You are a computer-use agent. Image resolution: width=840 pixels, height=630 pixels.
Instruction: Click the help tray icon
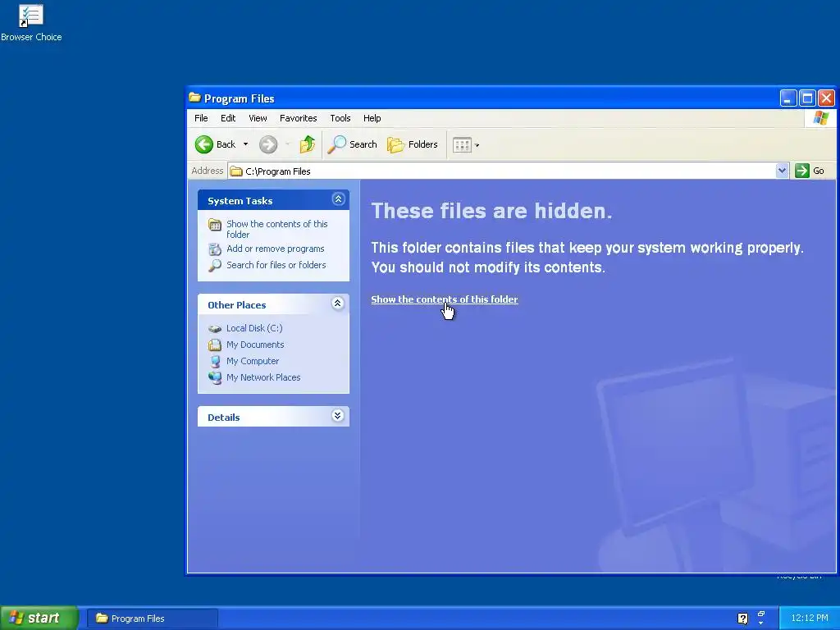click(x=742, y=619)
